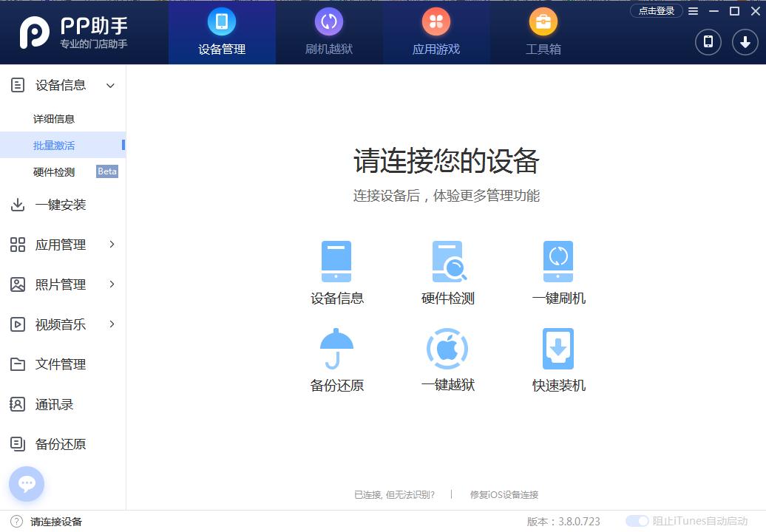
Task: Open the 快速装机 quick install icon
Action: 558,349
